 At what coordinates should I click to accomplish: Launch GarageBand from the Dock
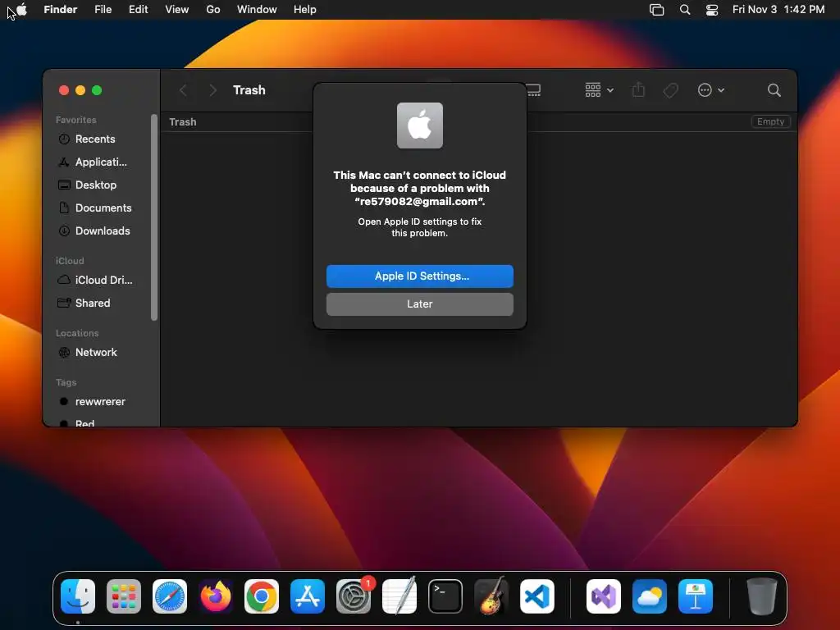[x=491, y=596]
